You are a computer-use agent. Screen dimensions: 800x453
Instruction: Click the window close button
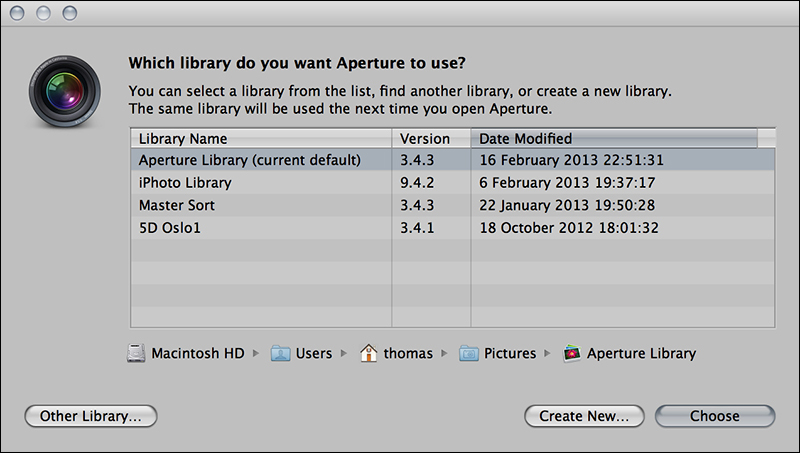[17, 13]
